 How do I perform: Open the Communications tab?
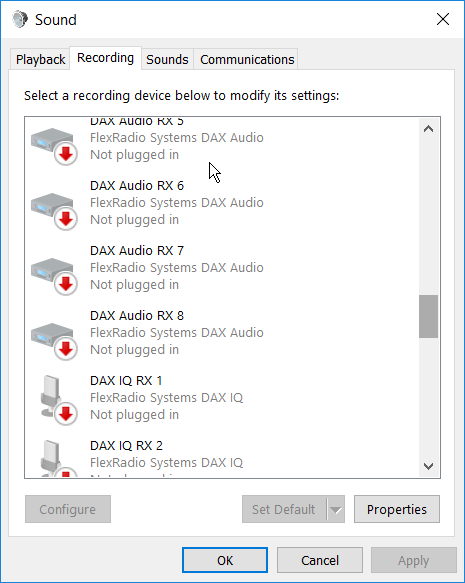coord(247,59)
